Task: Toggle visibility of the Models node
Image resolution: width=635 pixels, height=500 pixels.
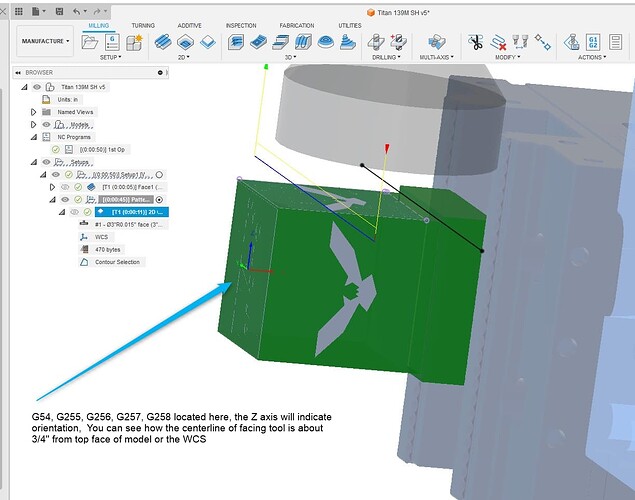Action: (47, 124)
